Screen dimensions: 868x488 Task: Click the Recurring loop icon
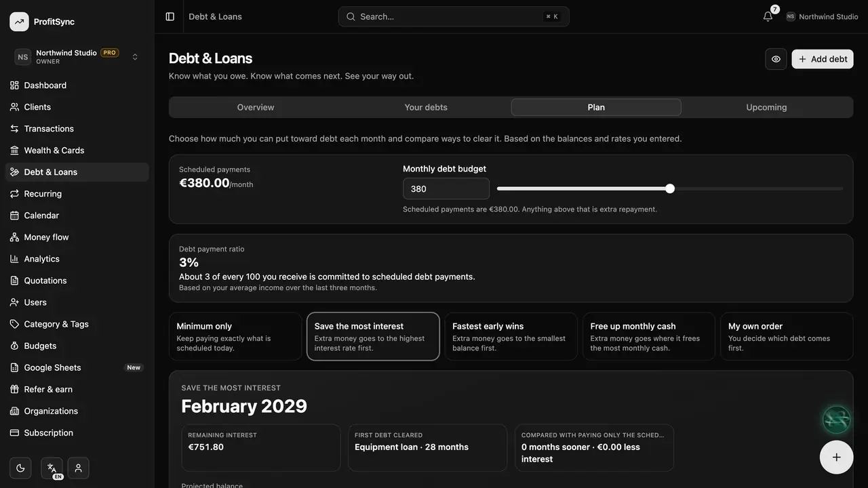pyautogui.click(x=14, y=194)
